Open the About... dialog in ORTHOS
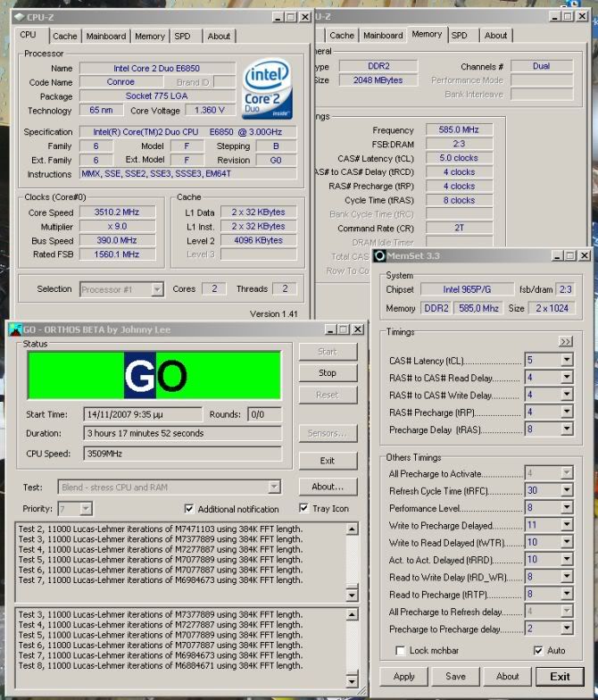Viewport: 598px width, 700px height. [x=328, y=487]
